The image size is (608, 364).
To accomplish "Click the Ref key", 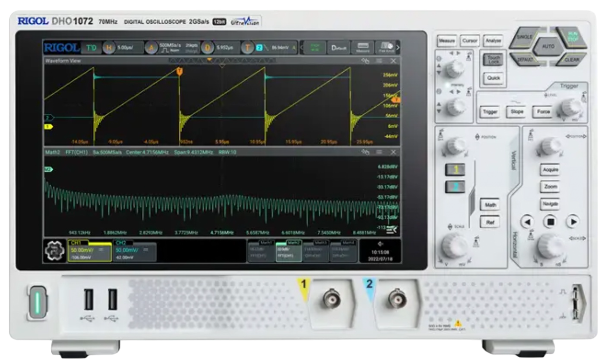I will pyautogui.click(x=489, y=222).
